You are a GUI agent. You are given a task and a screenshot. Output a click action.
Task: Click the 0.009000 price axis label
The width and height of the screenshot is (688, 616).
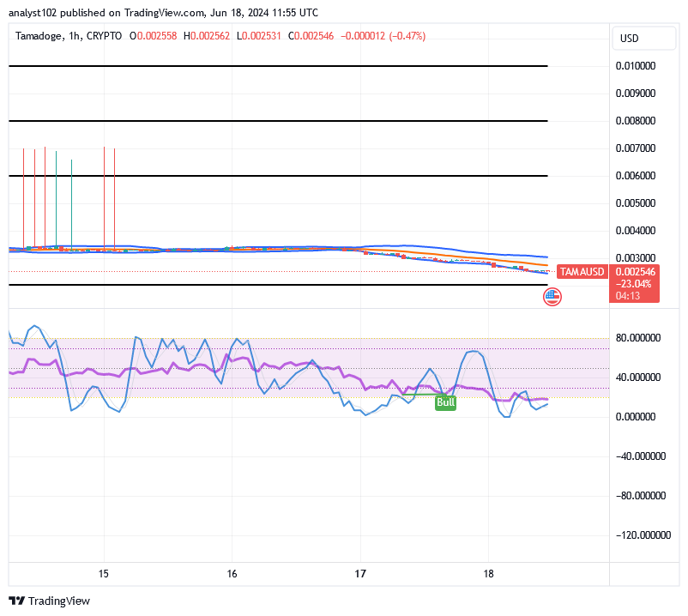coord(636,94)
